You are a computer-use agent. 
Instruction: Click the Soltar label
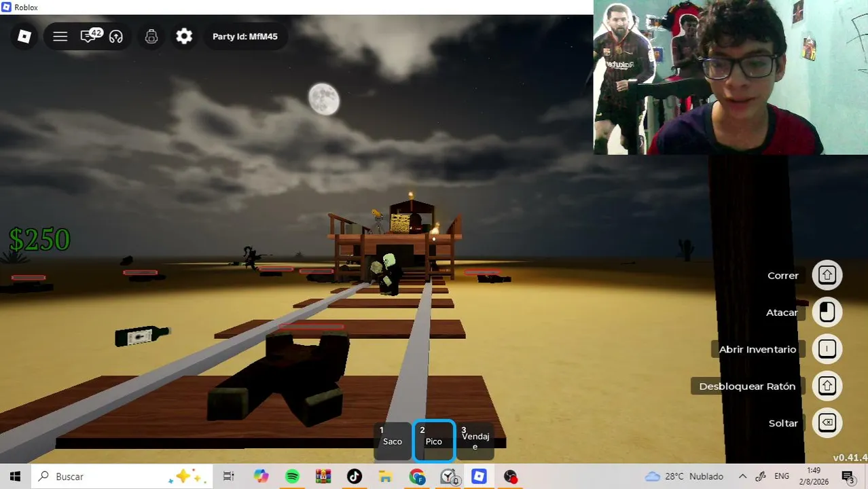[783, 423]
